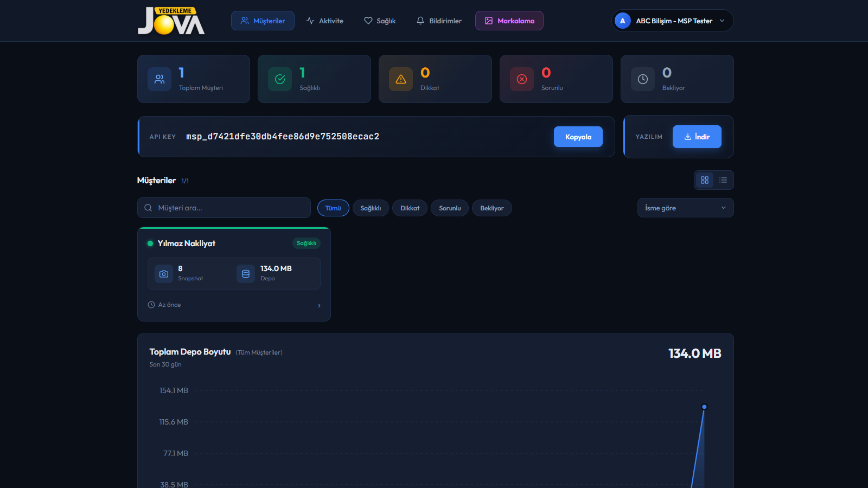
Task: Copy the API key with Kopyala
Action: tap(578, 137)
